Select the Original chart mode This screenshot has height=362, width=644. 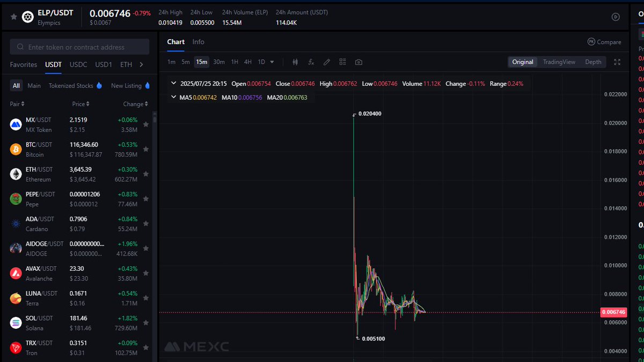(x=523, y=62)
